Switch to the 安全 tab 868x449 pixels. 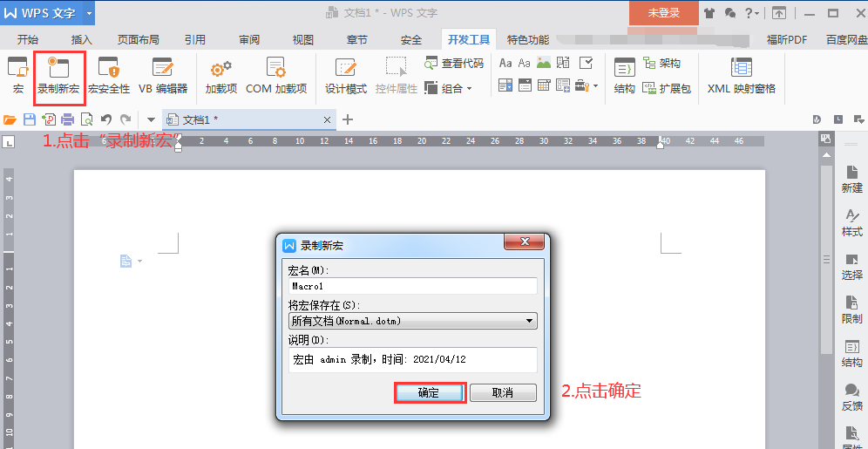[410, 39]
